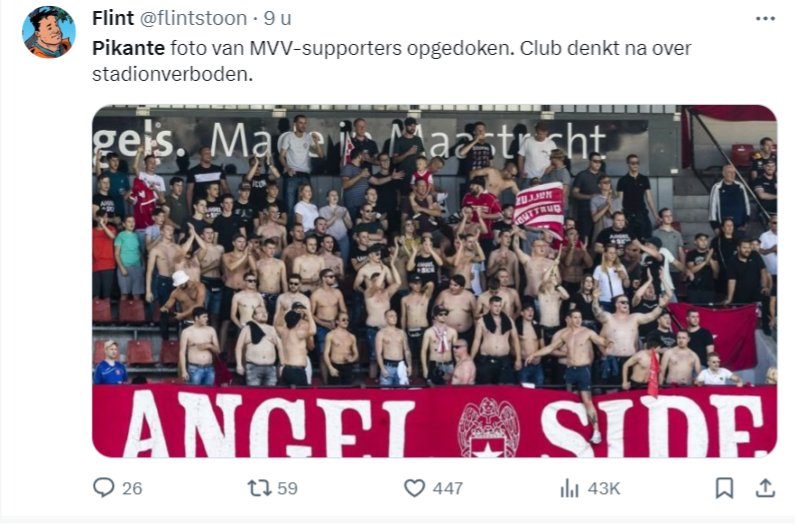
Task: Open Flint's cartoon profile avatar
Action: pos(49,32)
